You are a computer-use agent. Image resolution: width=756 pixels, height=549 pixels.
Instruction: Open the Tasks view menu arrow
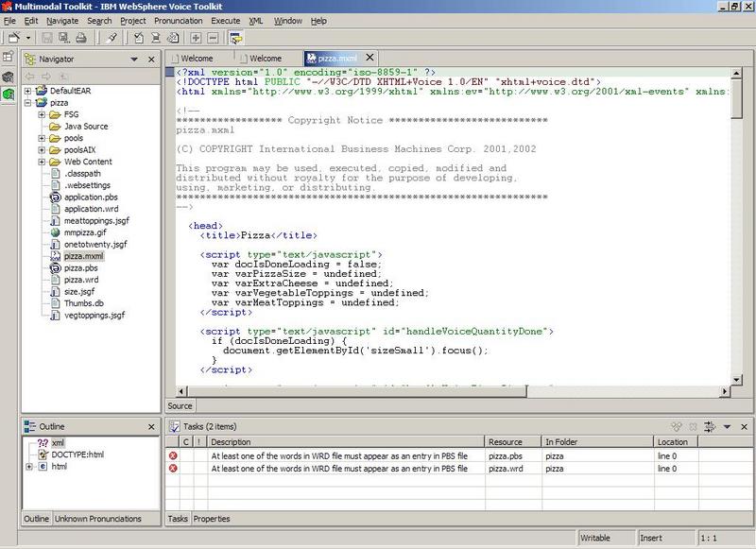tap(727, 426)
